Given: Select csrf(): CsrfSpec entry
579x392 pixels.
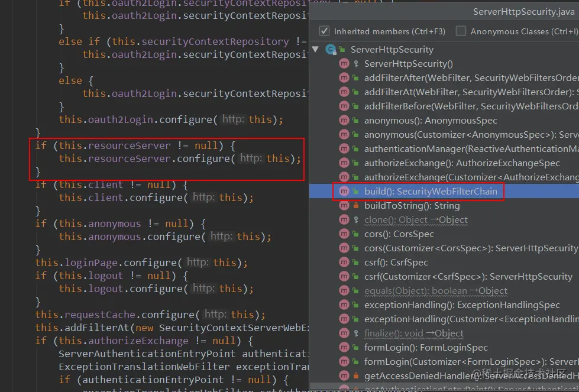Looking at the screenshot, I should pyautogui.click(x=396, y=263).
